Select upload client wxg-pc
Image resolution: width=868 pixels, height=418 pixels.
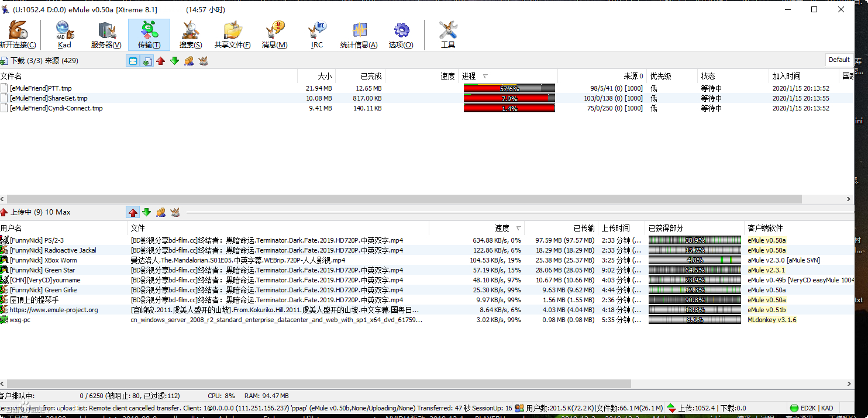click(x=20, y=320)
